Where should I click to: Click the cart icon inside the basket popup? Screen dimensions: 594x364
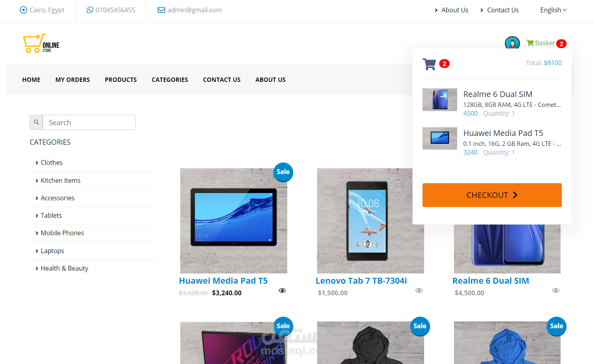(x=429, y=64)
